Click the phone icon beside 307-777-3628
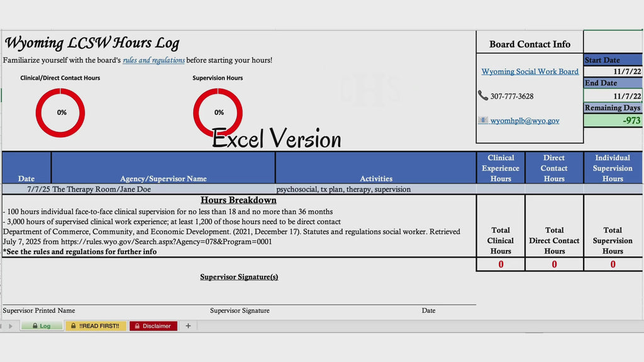The width and height of the screenshot is (644, 362). coord(483,96)
